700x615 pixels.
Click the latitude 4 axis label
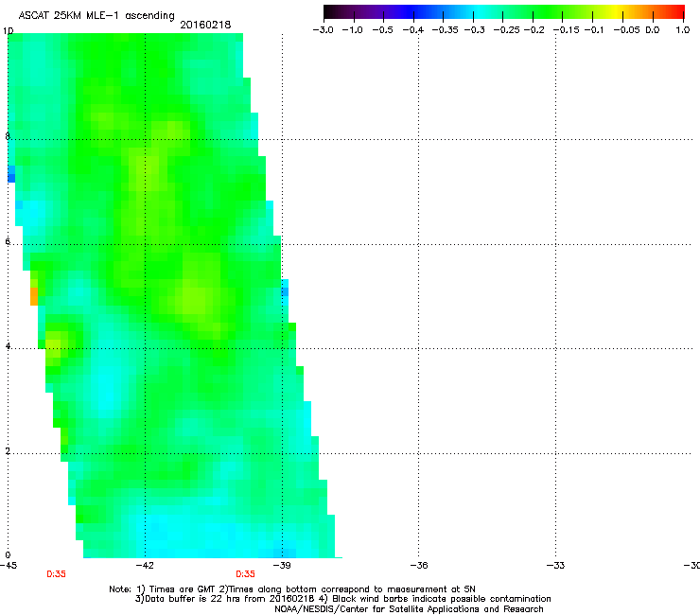click(x=8, y=346)
